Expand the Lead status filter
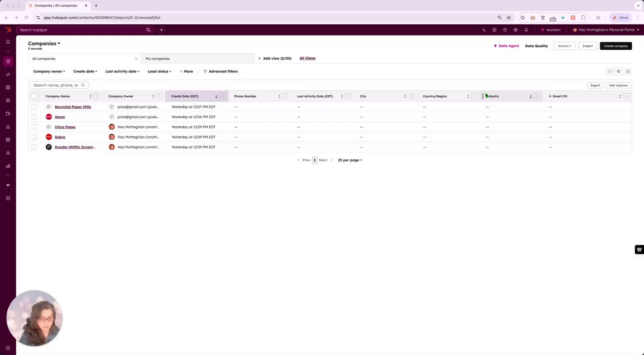The width and height of the screenshot is (644, 355). click(159, 71)
